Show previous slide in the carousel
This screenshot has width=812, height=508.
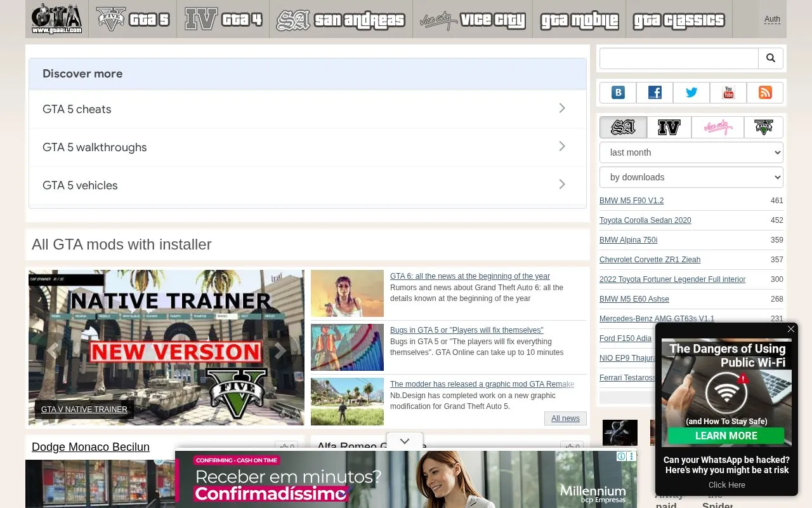point(53,351)
